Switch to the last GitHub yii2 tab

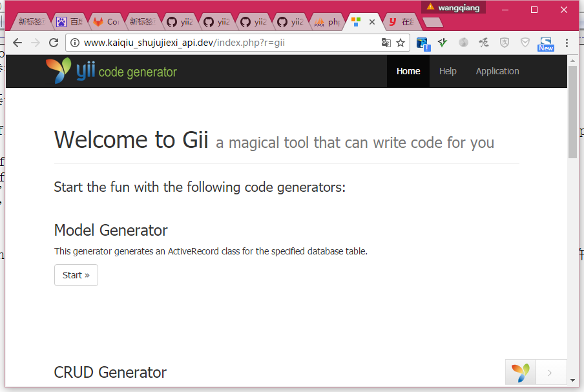click(290, 22)
